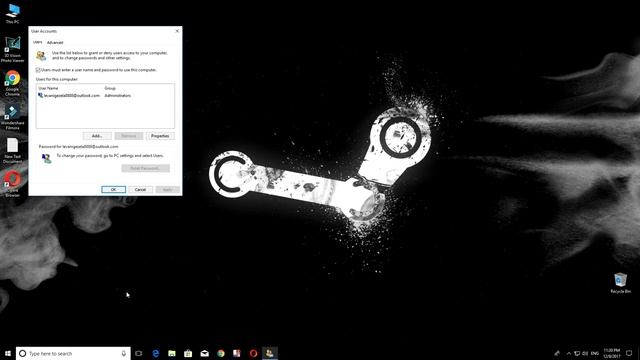Viewport: 640px width, 360px height.
Task: Launch Google Chrome from the desktop
Action: coord(12,83)
